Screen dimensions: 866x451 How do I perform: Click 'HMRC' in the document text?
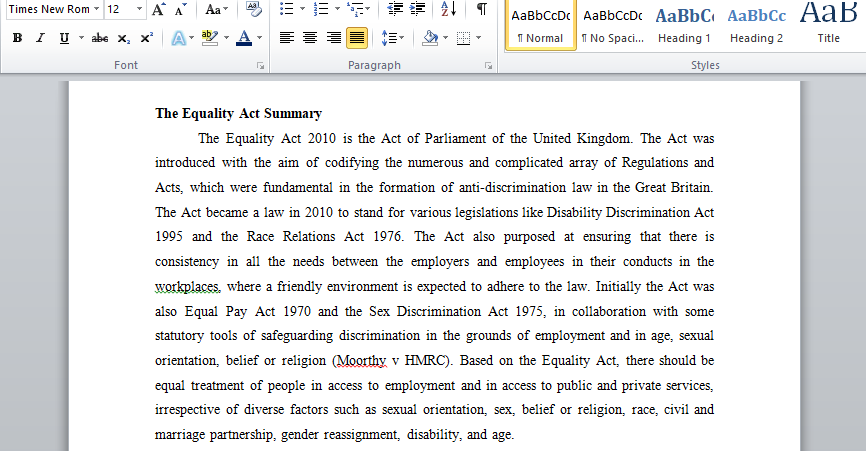point(424,360)
